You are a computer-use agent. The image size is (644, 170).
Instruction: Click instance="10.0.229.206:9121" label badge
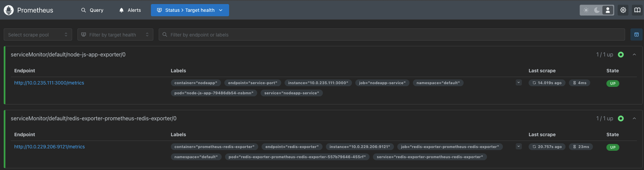(360, 147)
